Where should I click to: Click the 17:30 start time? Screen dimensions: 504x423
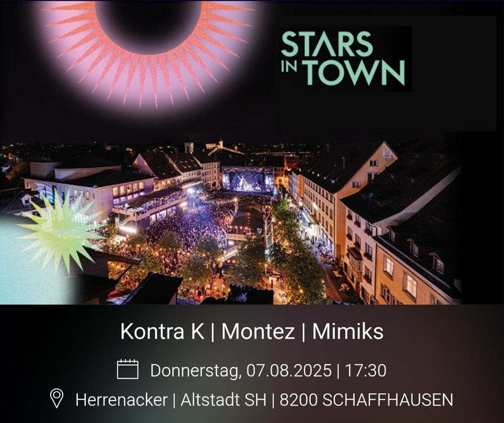coord(365,370)
